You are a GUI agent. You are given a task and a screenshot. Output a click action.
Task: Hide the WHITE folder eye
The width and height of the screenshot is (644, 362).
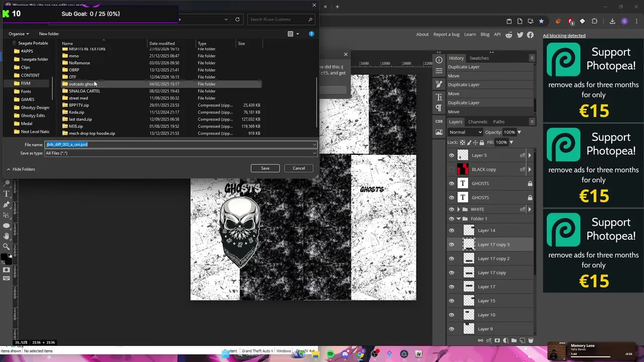click(x=451, y=209)
